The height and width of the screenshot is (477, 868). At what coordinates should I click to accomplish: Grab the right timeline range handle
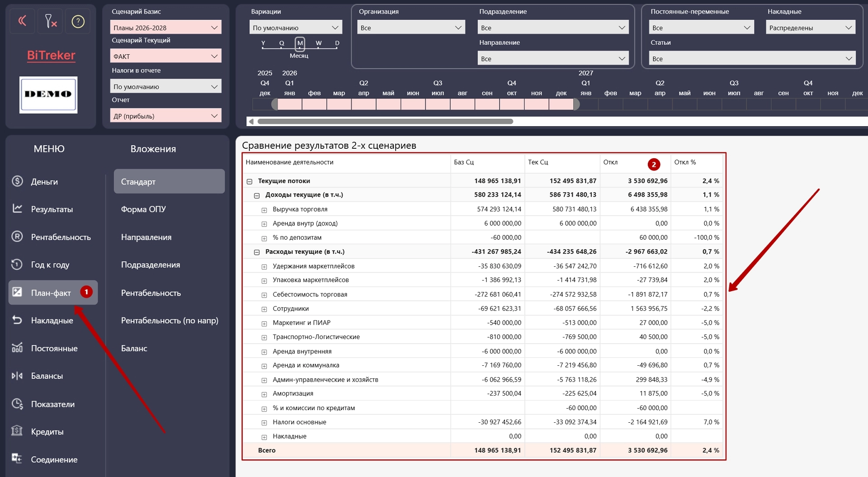coord(576,104)
